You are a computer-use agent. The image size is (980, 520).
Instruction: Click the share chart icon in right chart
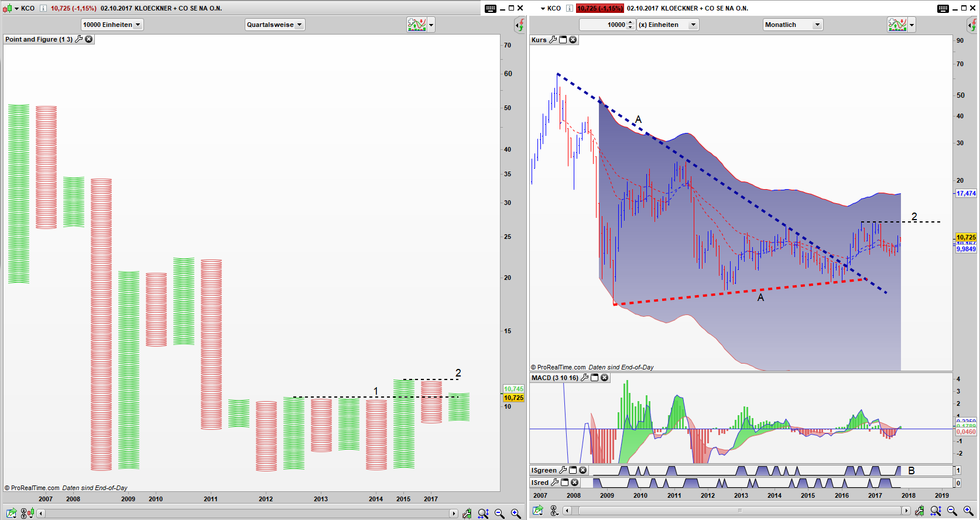(x=537, y=511)
